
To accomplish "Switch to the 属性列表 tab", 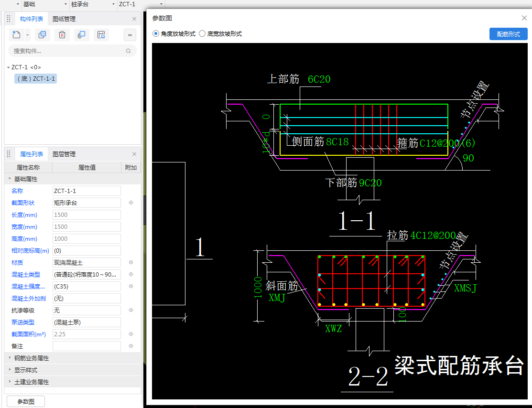I will 32,154.
